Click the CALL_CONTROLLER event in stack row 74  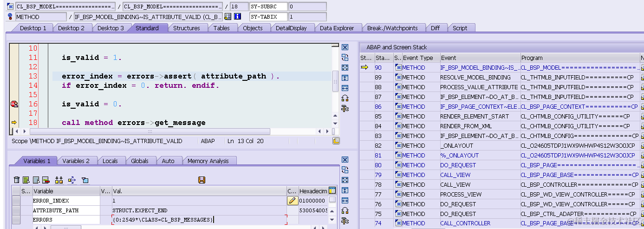pyautogui.click(x=465, y=223)
